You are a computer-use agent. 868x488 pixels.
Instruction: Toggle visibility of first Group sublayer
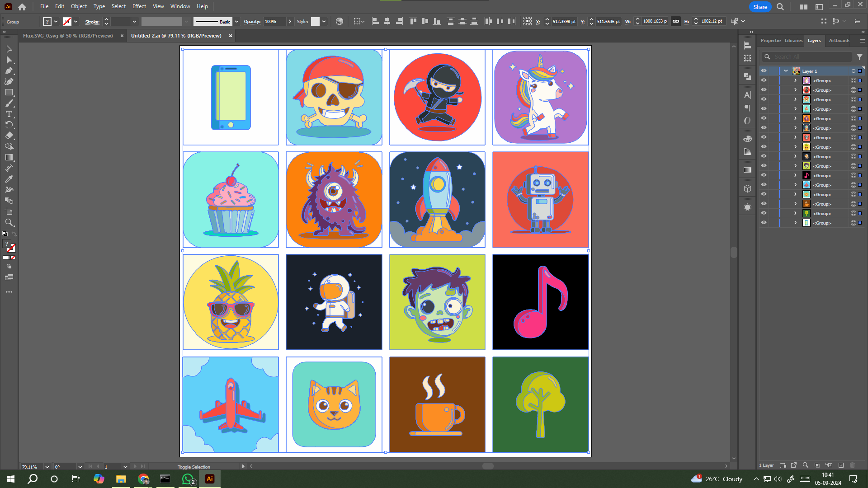click(764, 80)
